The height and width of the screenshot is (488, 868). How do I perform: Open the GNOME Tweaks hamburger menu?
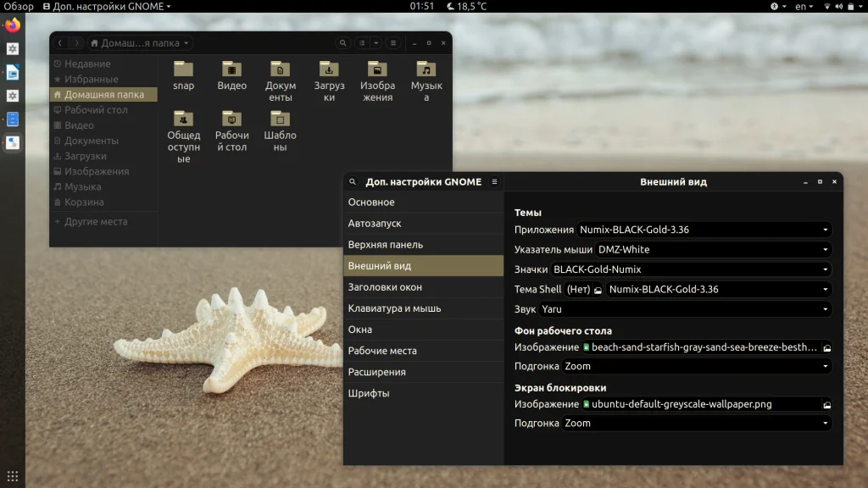[x=494, y=182]
